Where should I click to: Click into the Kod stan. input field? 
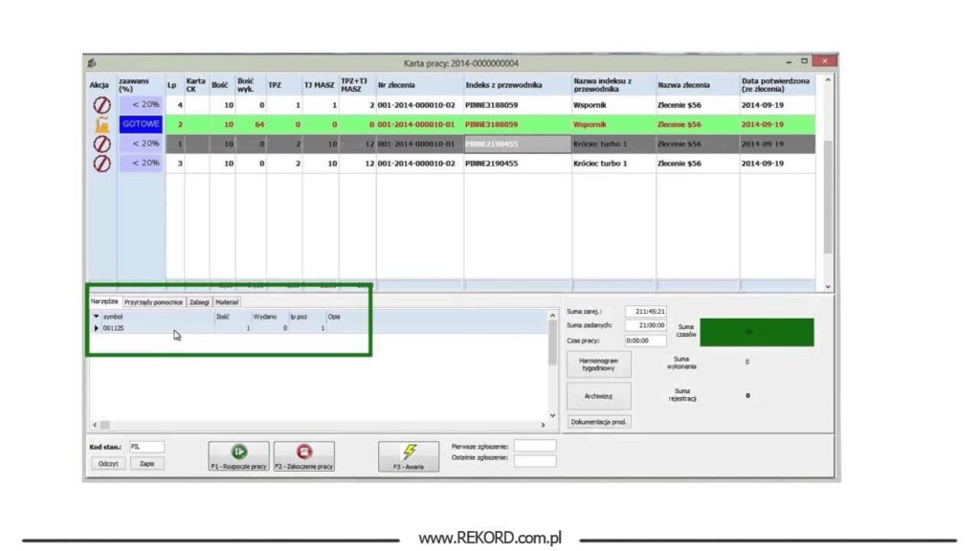[145, 446]
